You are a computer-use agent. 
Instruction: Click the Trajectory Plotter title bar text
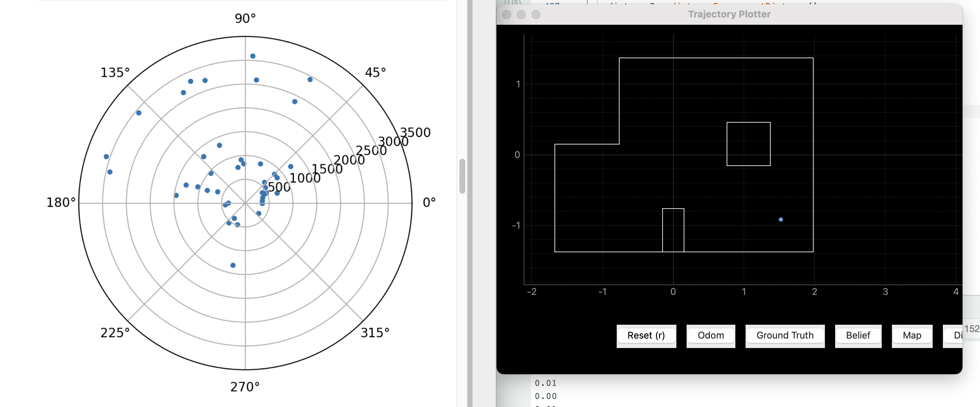729,15
